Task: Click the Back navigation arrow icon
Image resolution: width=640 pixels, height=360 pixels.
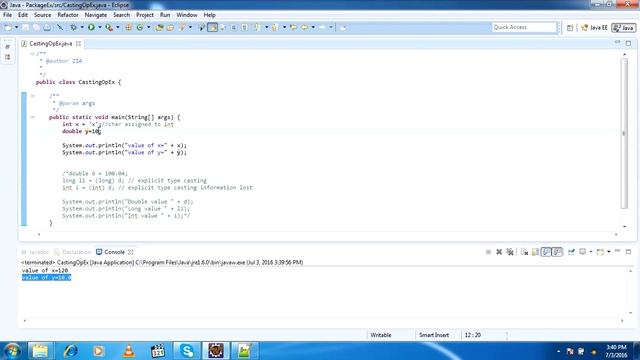Action: [x=305, y=27]
